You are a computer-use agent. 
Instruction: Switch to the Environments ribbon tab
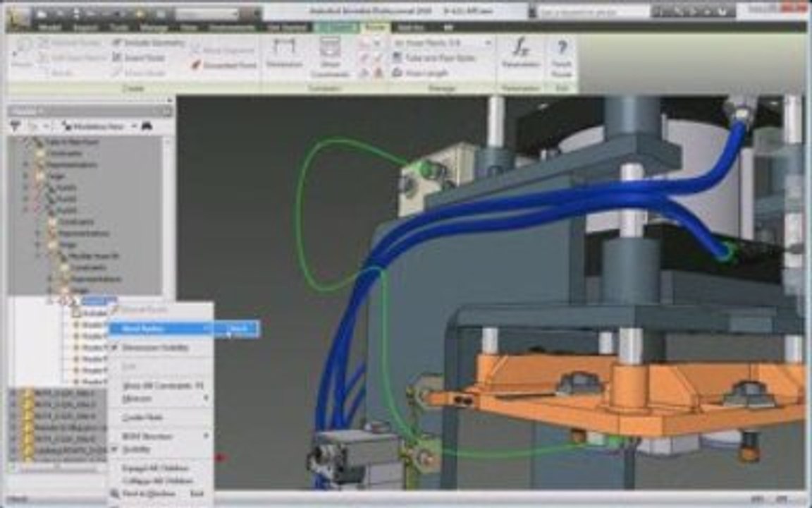coord(231,28)
